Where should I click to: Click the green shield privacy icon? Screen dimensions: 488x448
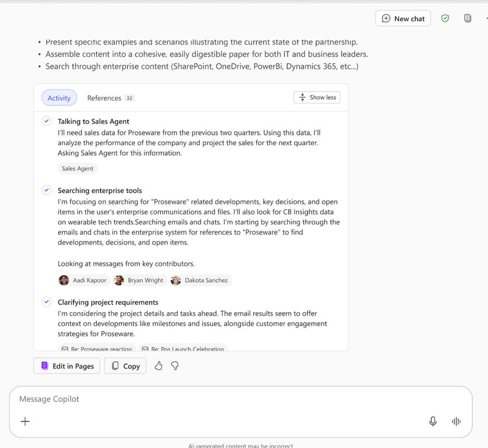pos(445,18)
